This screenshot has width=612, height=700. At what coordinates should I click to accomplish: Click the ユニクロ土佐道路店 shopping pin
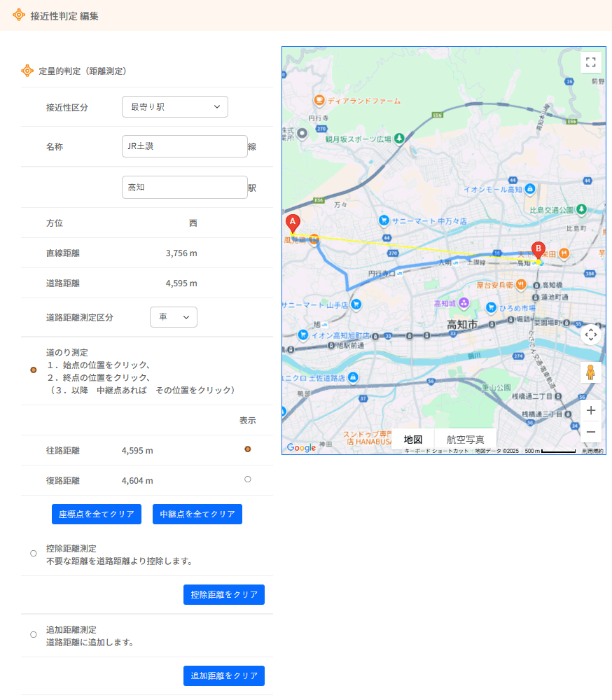click(353, 378)
